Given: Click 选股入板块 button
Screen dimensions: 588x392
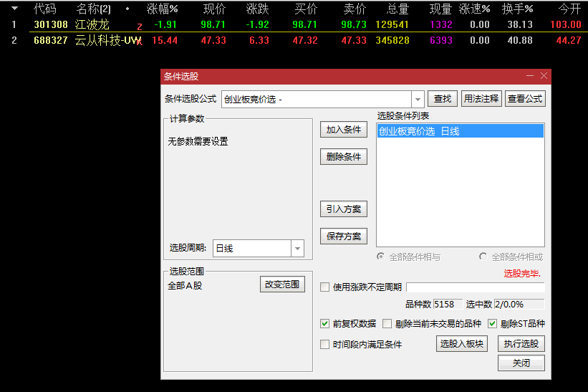Looking at the screenshot, I should coord(462,343).
